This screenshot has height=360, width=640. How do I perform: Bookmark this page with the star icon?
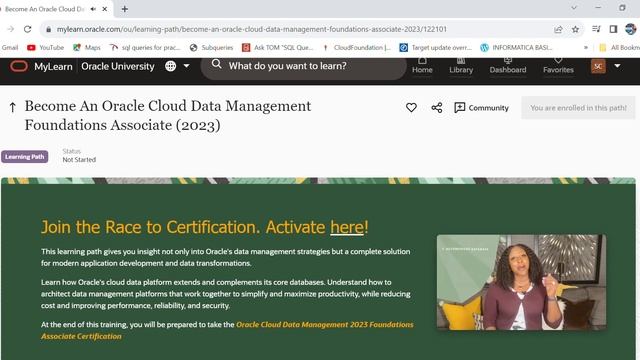[575, 29]
